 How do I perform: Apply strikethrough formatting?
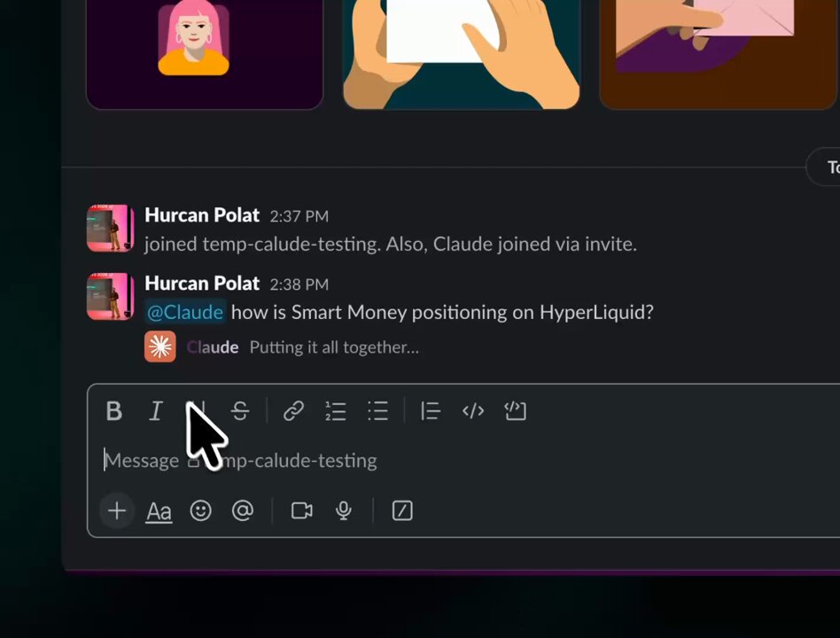click(240, 411)
